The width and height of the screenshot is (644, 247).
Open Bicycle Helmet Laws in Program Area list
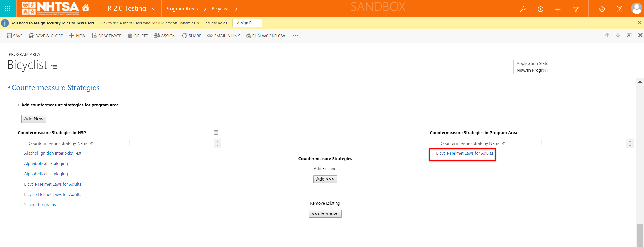click(465, 153)
